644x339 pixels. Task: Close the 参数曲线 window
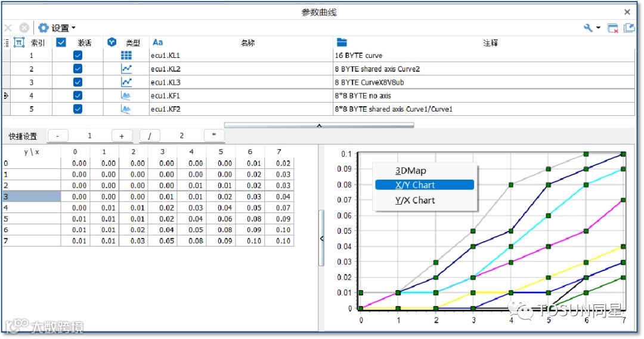coord(627,12)
